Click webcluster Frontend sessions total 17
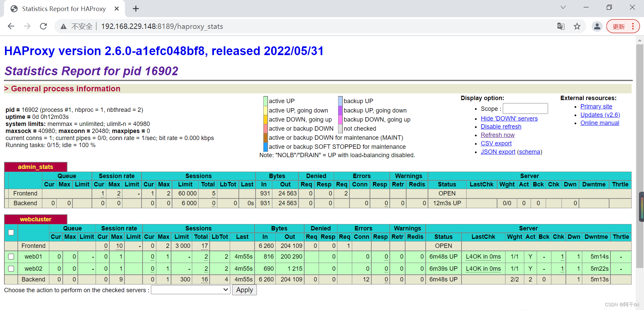 (205, 246)
